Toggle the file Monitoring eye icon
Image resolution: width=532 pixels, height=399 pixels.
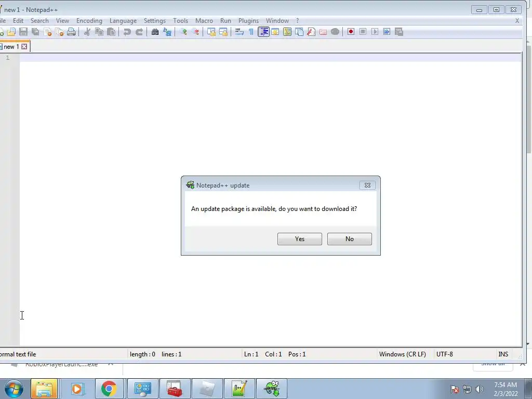pos(335,32)
